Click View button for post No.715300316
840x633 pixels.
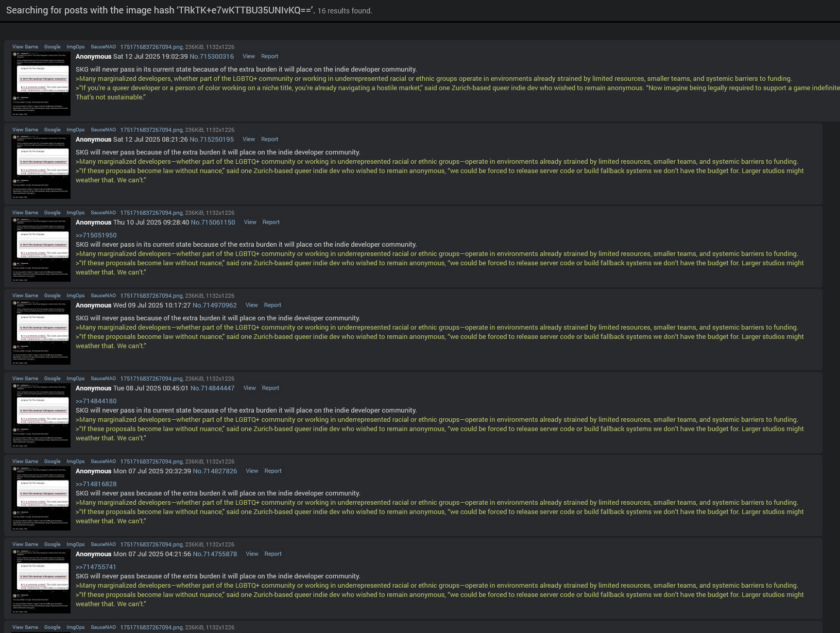[249, 57]
